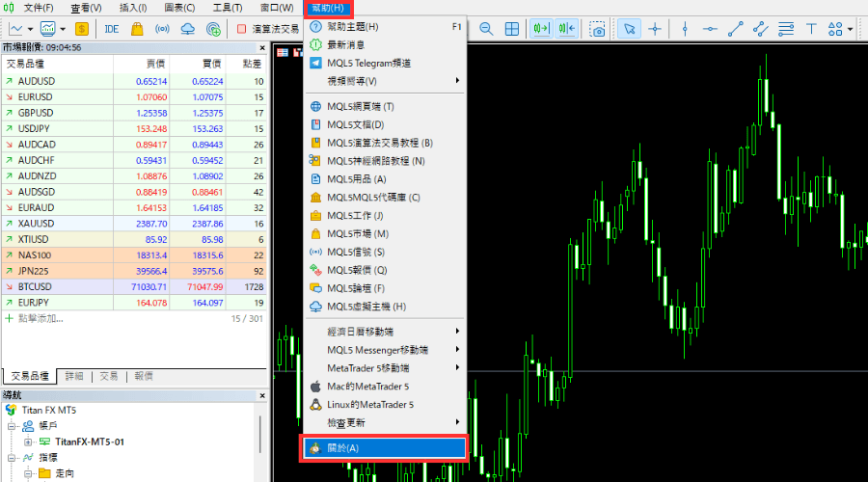Click the signals broadcast toolbar icon
The height and width of the screenshot is (482, 868).
(162, 29)
